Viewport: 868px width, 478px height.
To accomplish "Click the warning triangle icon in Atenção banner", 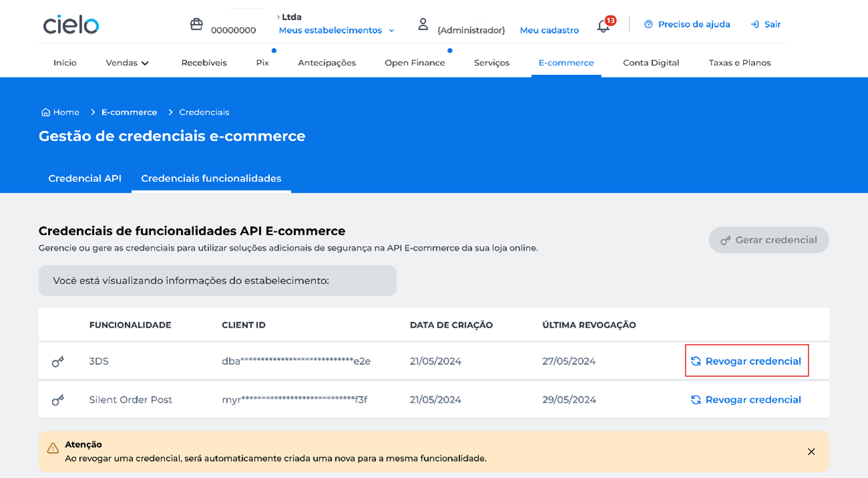I will point(53,449).
